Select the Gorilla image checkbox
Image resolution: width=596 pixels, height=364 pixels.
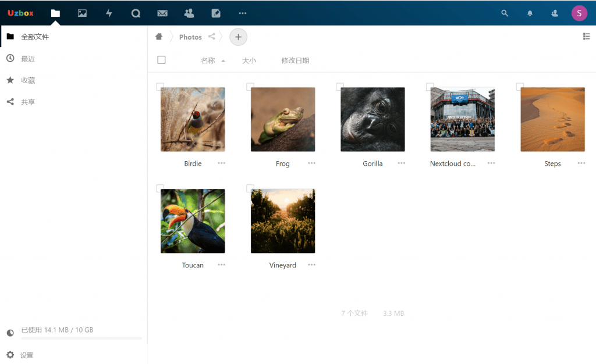[x=340, y=87]
